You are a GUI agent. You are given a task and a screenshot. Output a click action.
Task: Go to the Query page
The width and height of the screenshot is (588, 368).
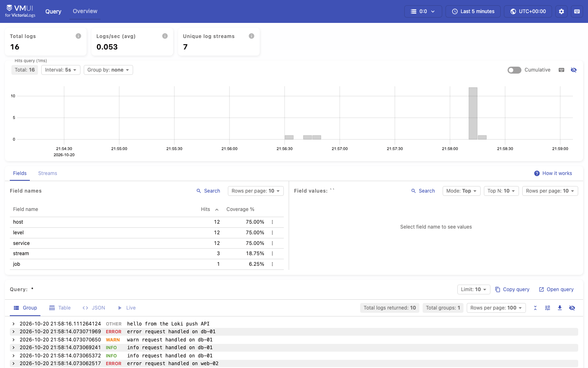coord(53,11)
